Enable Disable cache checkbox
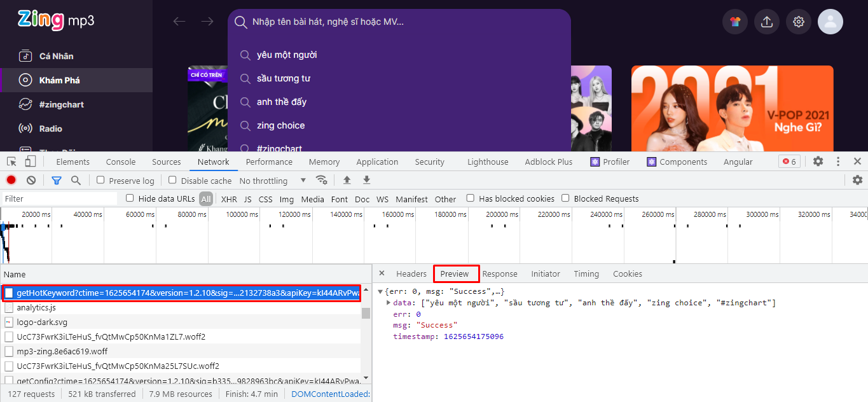 click(172, 180)
